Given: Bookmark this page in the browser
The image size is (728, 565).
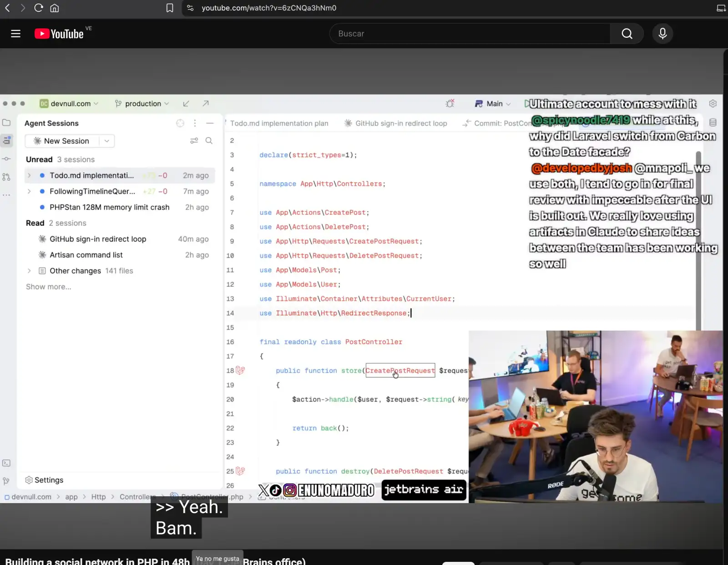Looking at the screenshot, I should [x=170, y=8].
